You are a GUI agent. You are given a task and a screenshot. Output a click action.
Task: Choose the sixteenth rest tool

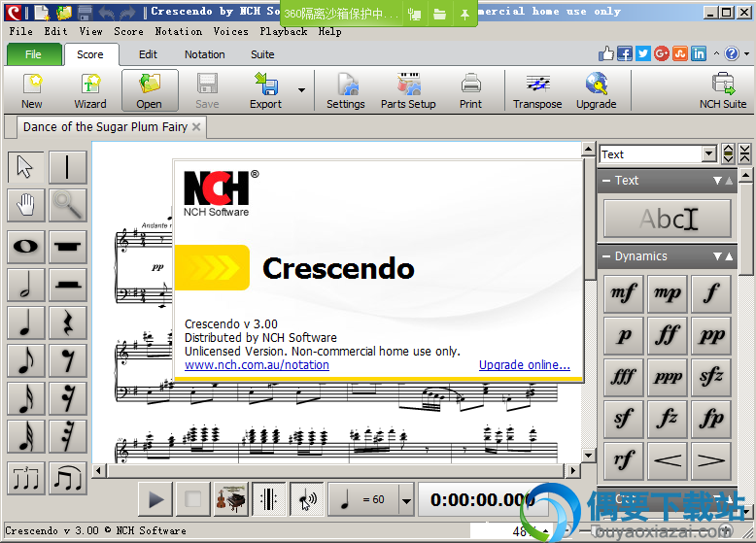[x=67, y=398]
